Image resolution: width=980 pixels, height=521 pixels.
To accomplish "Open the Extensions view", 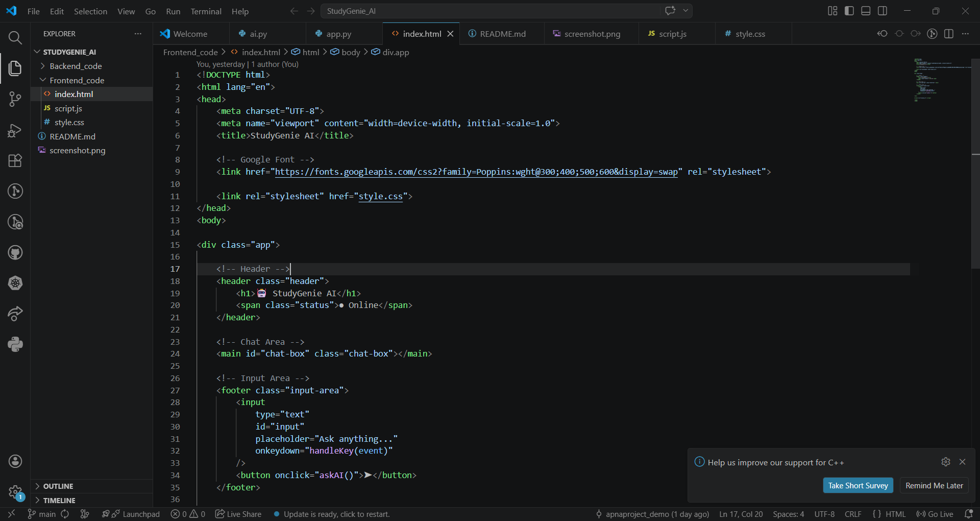I will (15, 160).
